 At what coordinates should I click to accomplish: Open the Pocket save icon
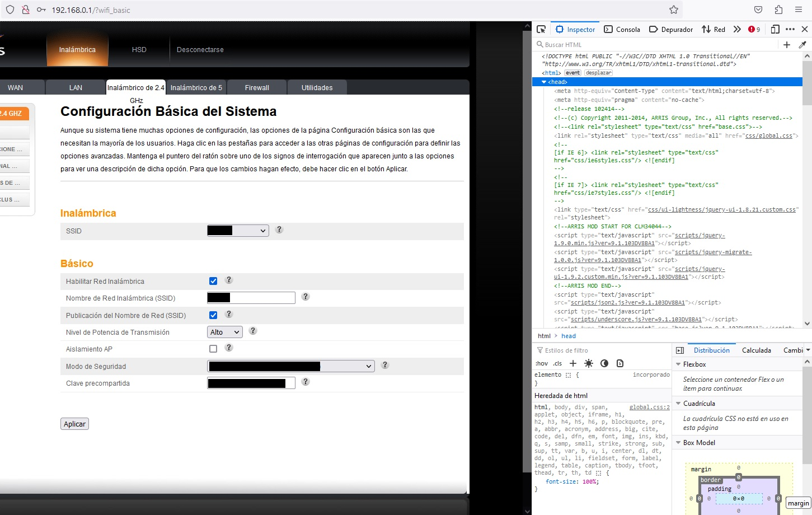[x=758, y=10]
